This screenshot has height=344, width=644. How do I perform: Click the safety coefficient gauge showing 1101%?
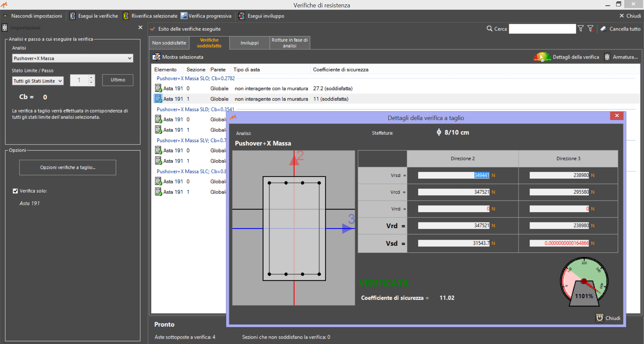click(584, 282)
